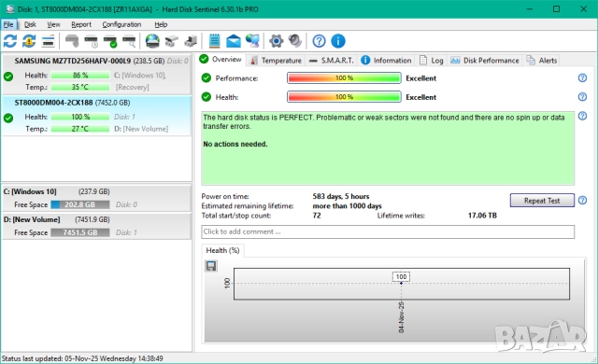Click the blue Refresh arrows toolbar icon
This screenshot has height=364, width=598.
coord(10,41)
